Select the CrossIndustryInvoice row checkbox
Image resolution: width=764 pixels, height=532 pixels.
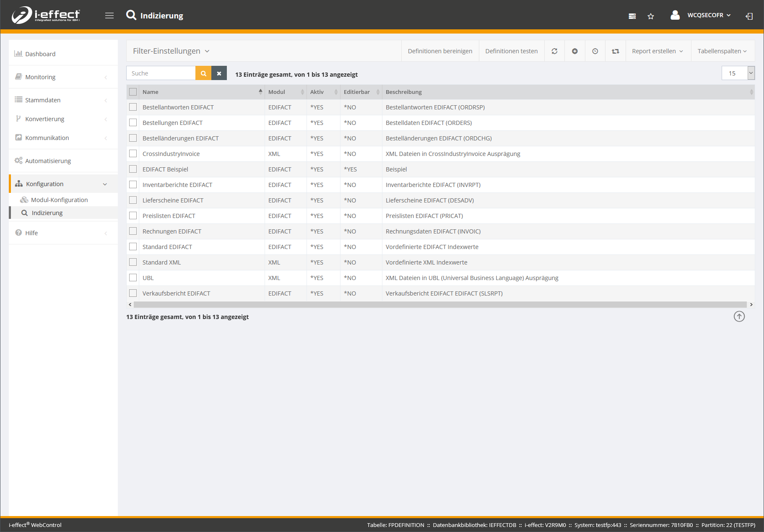[133, 154]
